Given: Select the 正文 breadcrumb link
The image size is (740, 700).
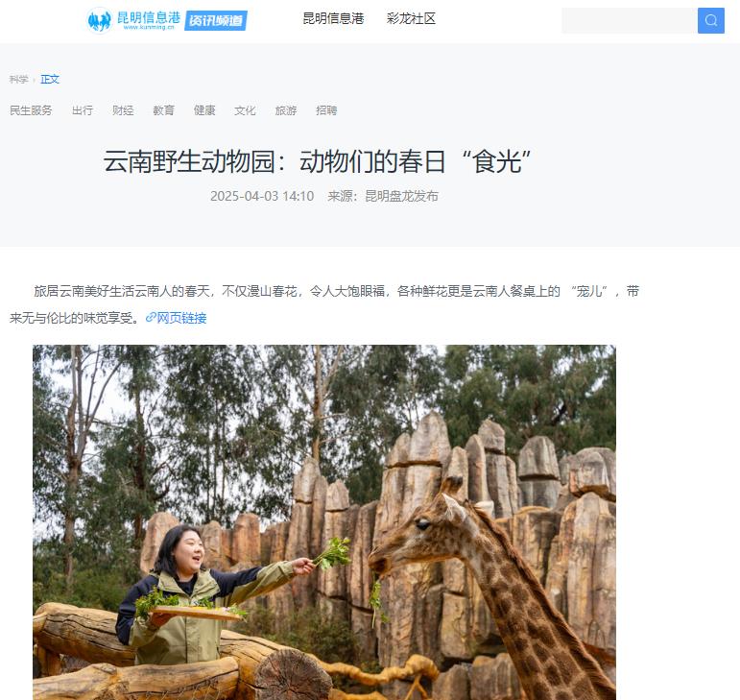Looking at the screenshot, I should [50, 80].
